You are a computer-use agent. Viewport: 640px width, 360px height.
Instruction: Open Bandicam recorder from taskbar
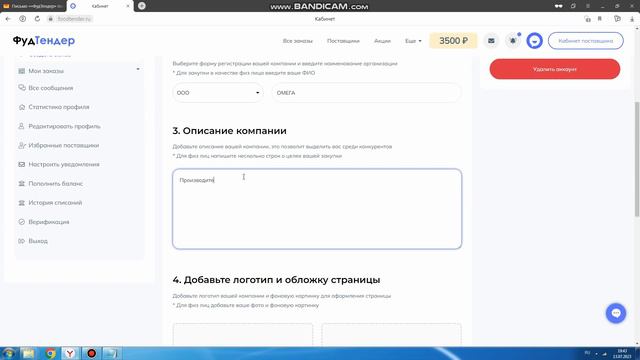click(x=91, y=353)
